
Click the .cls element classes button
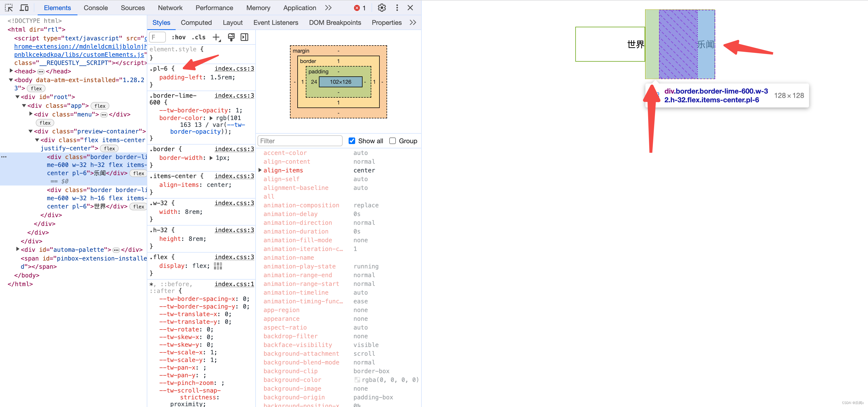(x=199, y=37)
